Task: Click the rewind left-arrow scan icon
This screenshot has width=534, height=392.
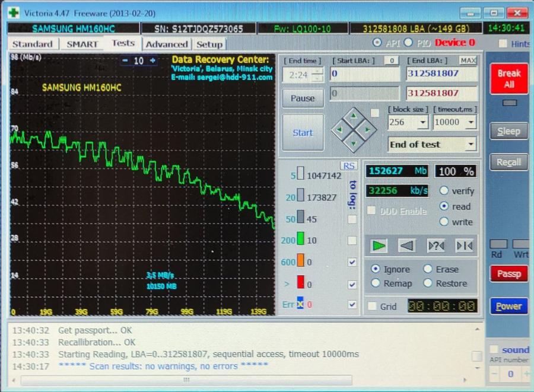Action: click(406, 246)
